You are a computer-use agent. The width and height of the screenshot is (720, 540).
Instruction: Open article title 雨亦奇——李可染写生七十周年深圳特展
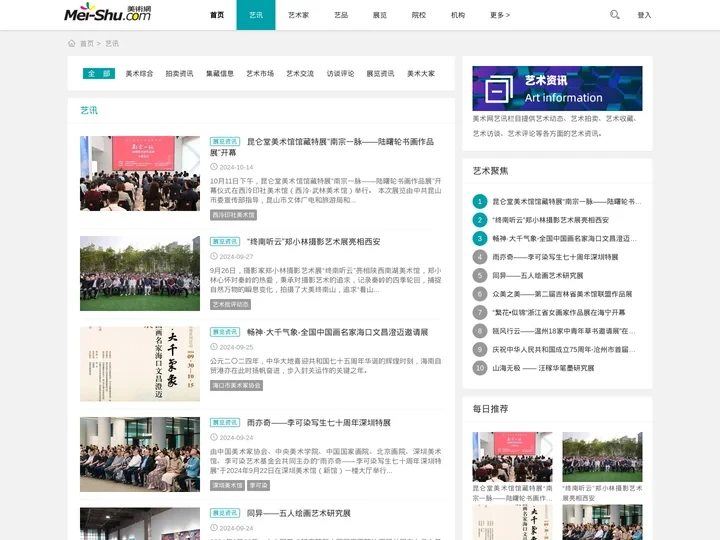[319, 422]
